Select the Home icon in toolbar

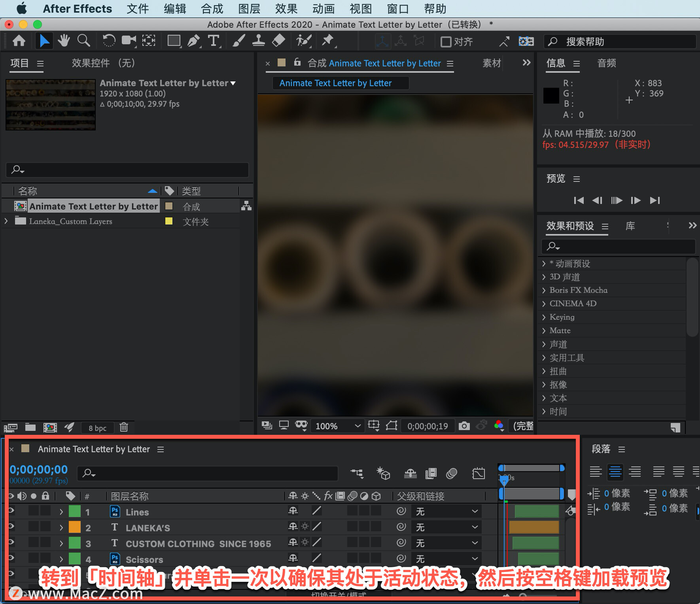coord(19,41)
